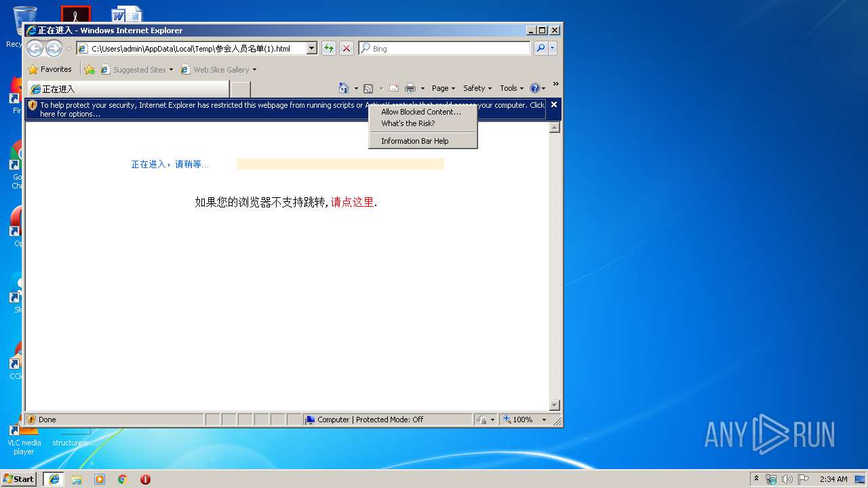Maximize the Internet Explorer window
This screenshot has width=868, height=488.
pos(542,30)
